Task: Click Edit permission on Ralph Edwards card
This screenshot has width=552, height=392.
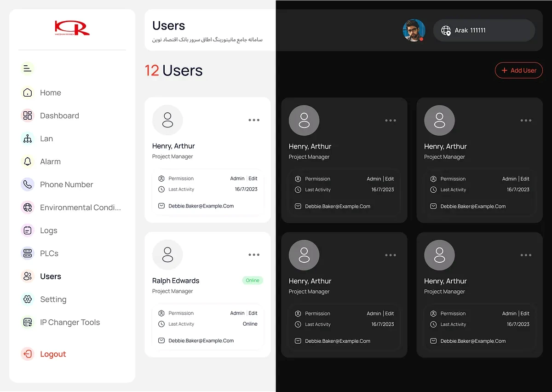Action: point(253,313)
